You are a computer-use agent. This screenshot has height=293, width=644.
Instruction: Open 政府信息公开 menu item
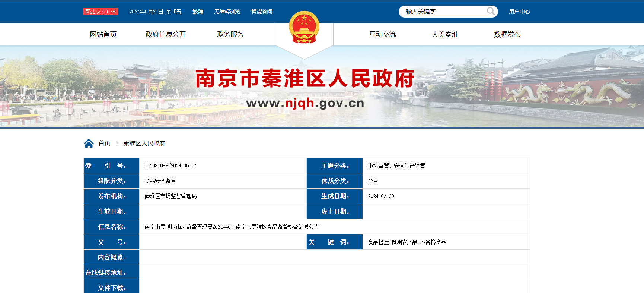166,34
